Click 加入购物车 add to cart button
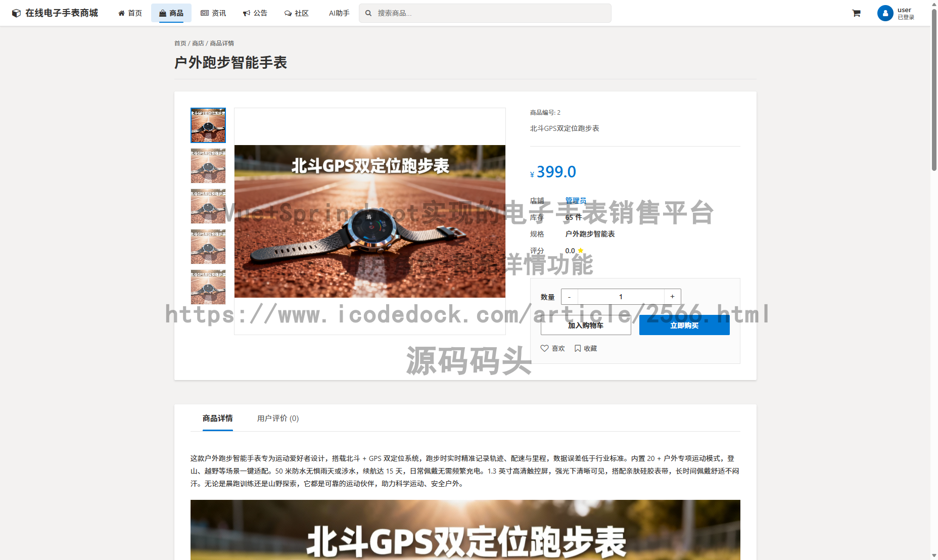Screen dimensions: 938x560 586,325
